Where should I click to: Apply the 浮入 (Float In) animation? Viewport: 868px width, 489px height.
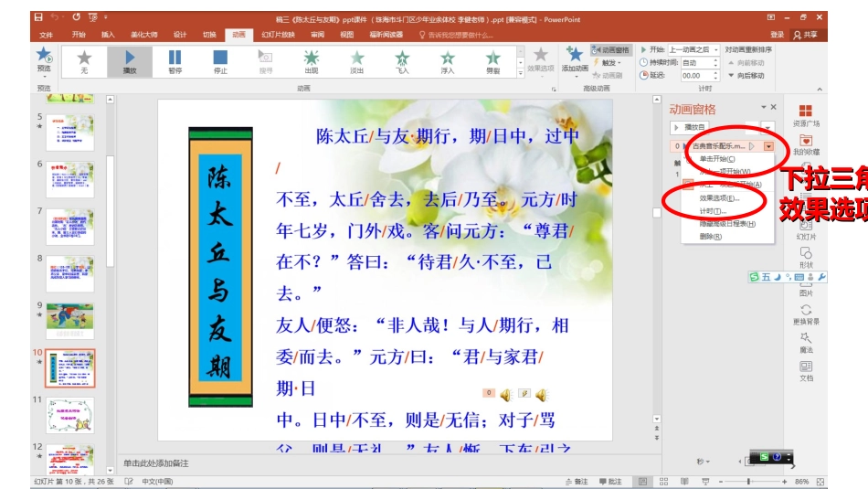448,61
